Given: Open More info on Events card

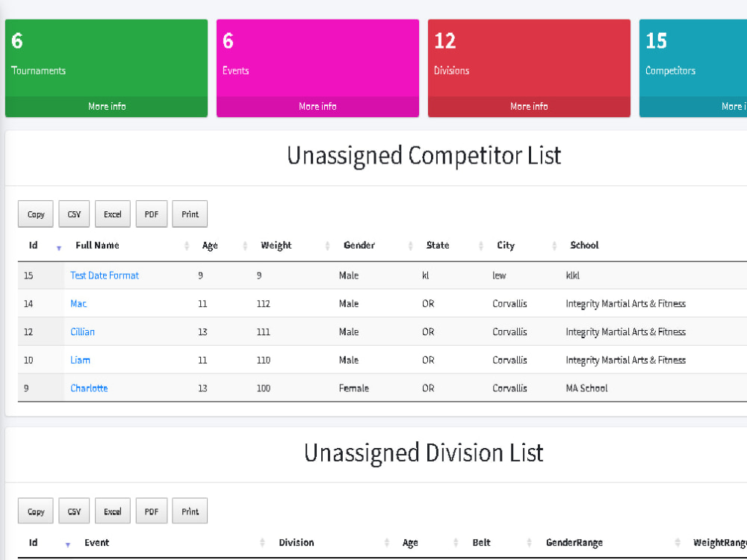Looking at the screenshot, I should pyautogui.click(x=317, y=107).
